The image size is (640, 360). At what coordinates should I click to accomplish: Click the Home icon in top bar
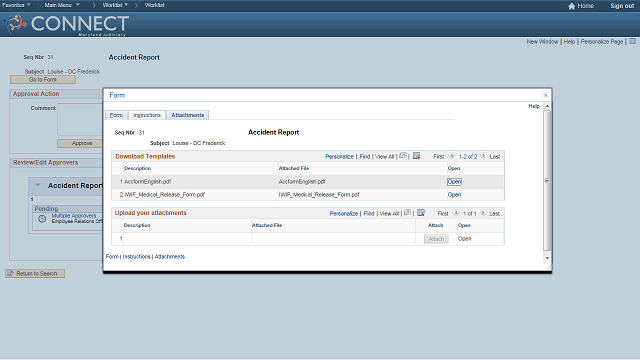pyautogui.click(x=571, y=6)
